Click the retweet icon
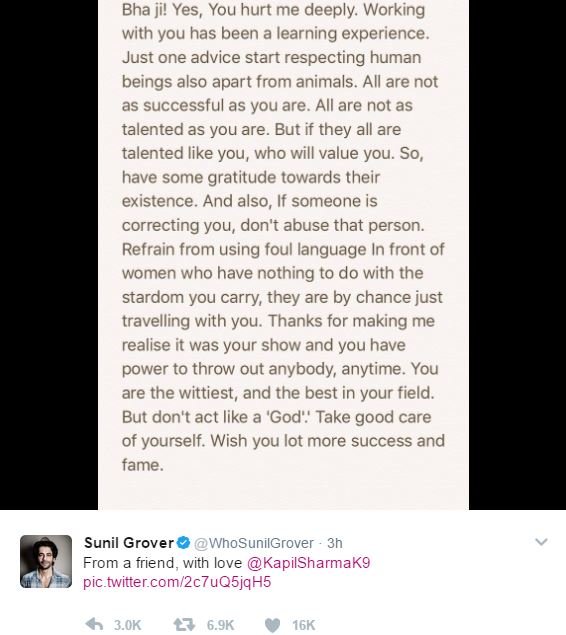The image size is (566, 635). click(184, 624)
